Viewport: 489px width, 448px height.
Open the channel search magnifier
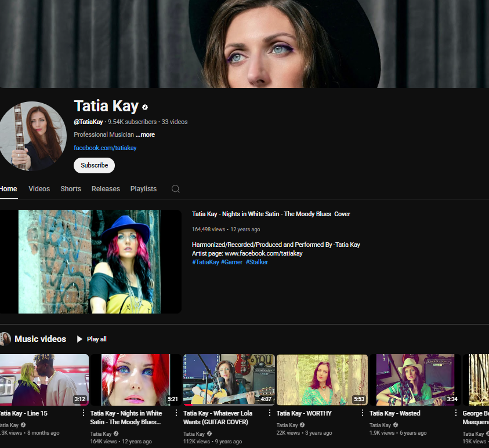coord(175,188)
